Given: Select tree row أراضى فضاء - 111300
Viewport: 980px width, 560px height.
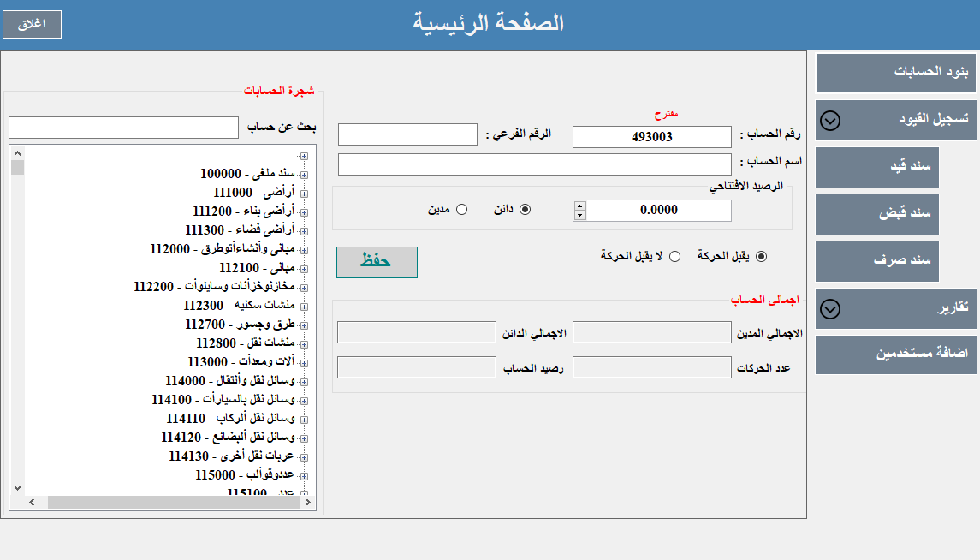Looking at the screenshot, I should (x=240, y=229).
